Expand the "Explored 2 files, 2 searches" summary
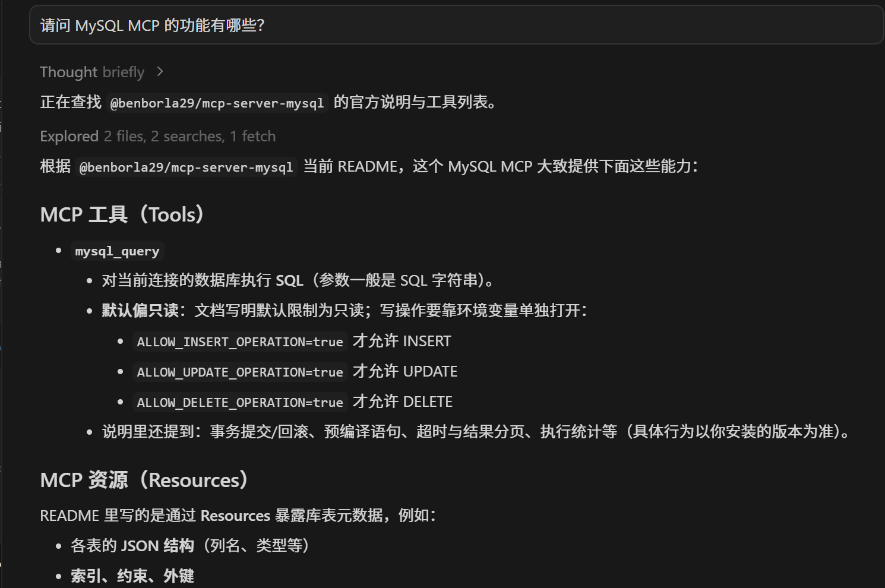This screenshot has height=588, width=885. coord(157,136)
